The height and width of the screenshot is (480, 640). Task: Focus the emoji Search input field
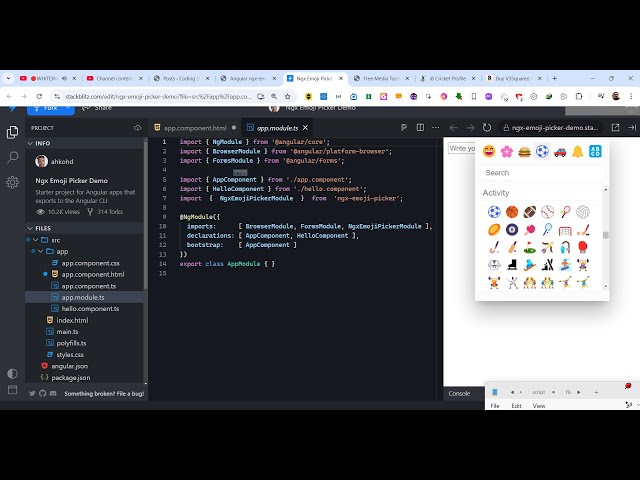541,172
